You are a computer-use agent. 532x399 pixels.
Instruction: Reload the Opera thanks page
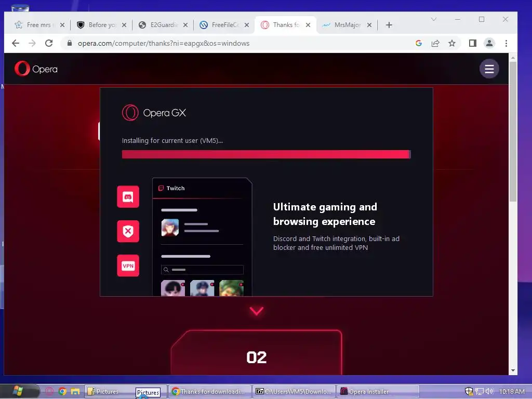pos(49,43)
